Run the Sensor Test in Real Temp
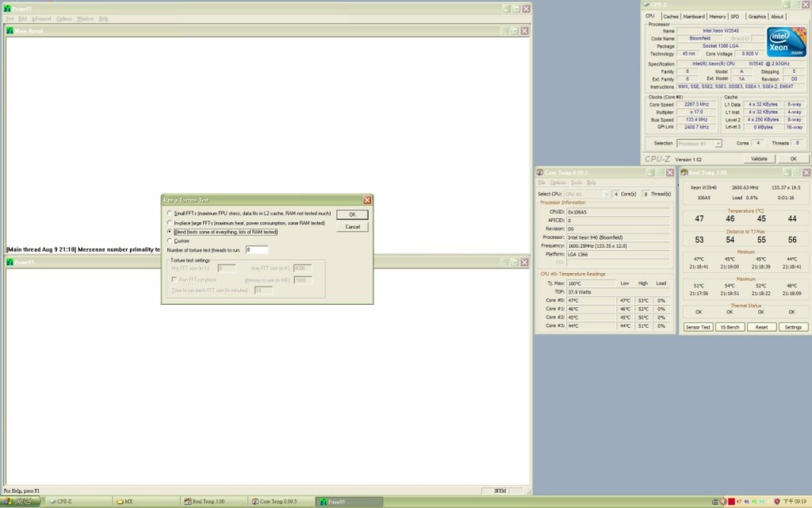This screenshot has height=508, width=812. pos(698,327)
